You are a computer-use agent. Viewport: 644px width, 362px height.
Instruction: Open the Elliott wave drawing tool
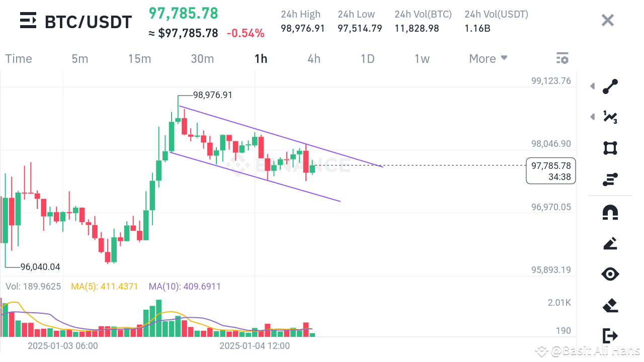click(610, 117)
